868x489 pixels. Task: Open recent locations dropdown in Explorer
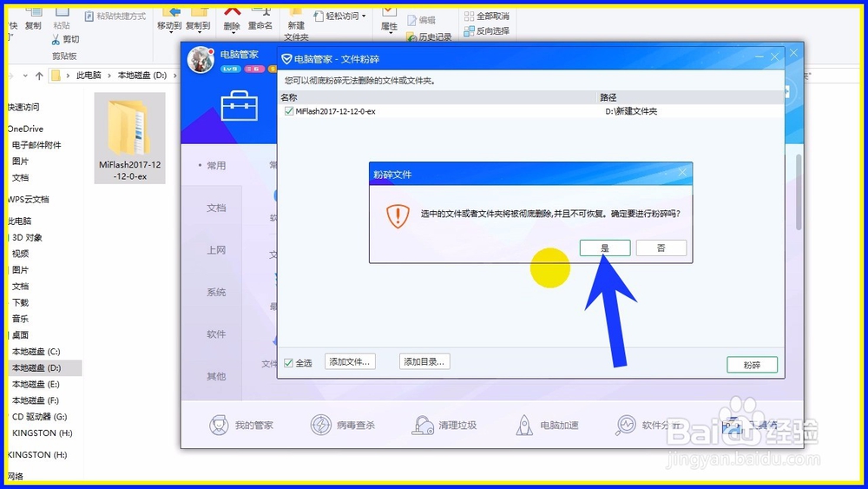coord(25,76)
